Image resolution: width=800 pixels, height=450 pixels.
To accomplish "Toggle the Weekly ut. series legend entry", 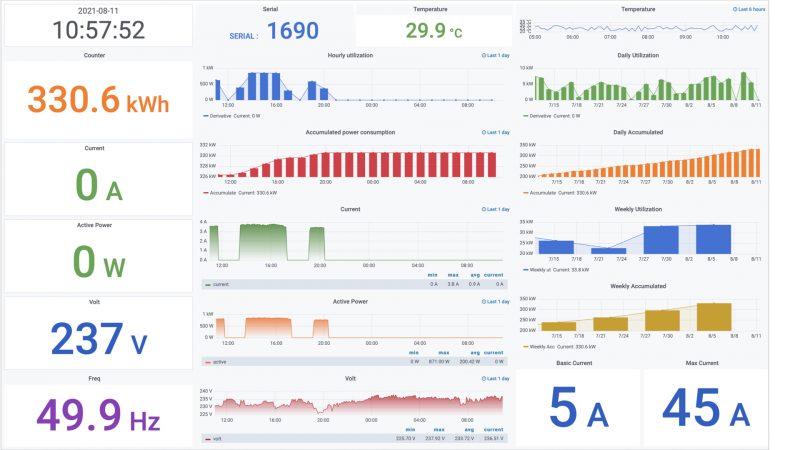I will click(558, 270).
